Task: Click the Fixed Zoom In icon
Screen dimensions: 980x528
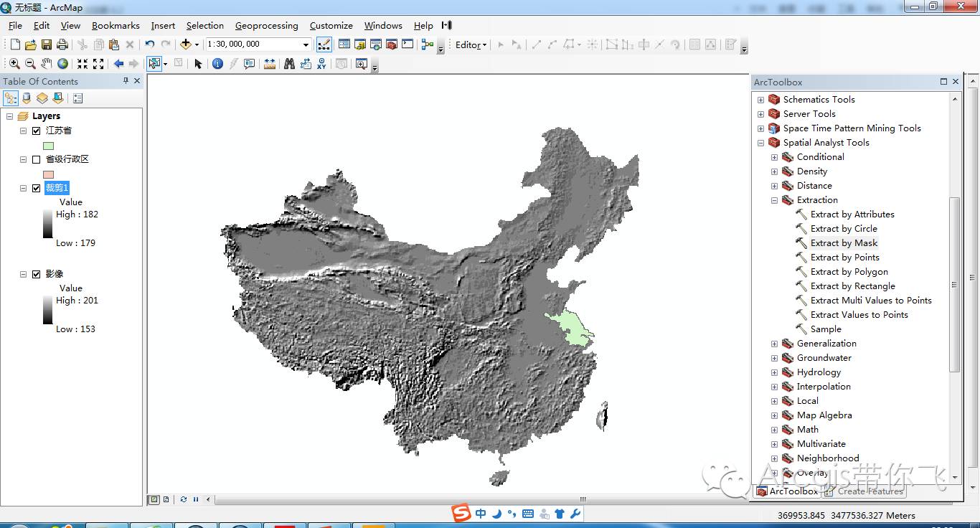Action: coord(83,64)
